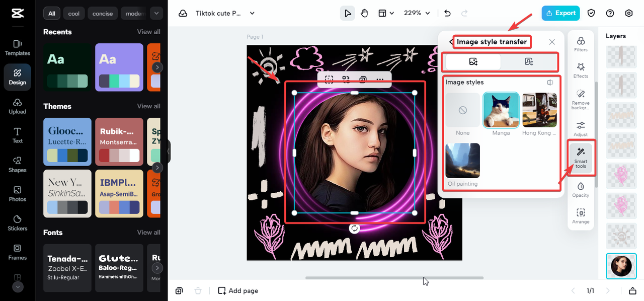Open the Text sidebar panel

coord(18,135)
